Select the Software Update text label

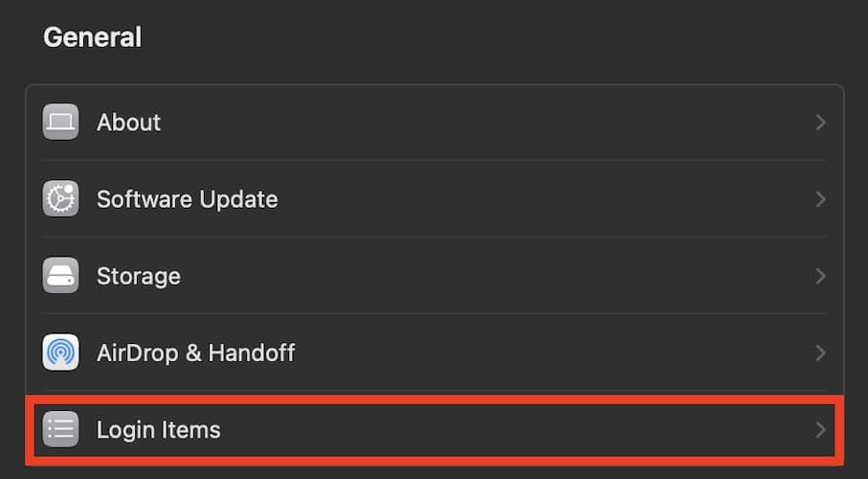click(x=187, y=199)
